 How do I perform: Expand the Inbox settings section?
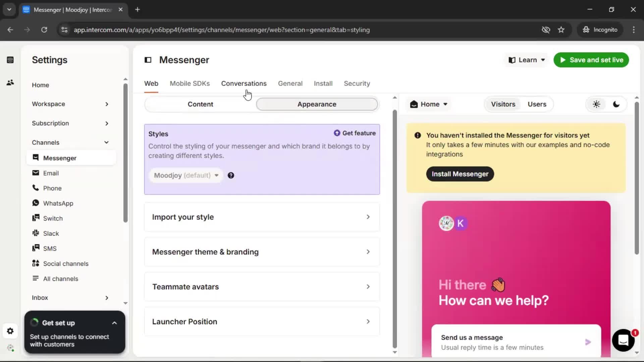coord(70,298)
